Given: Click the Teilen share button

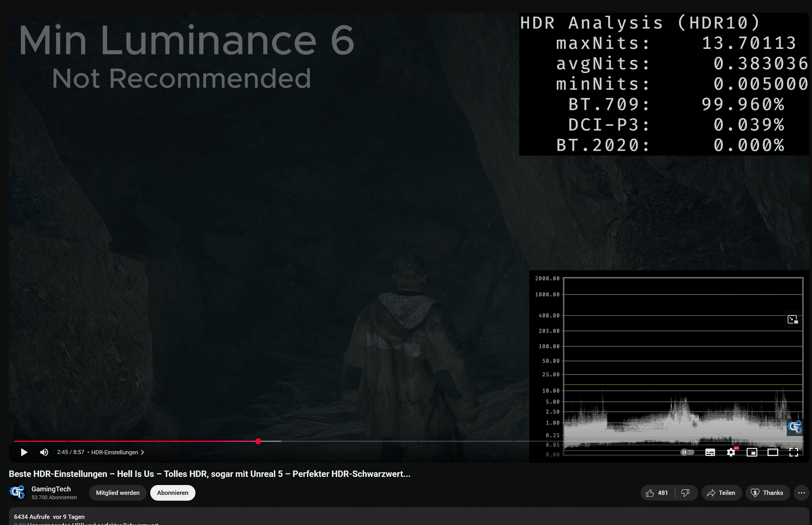Looking at the screenshot, I should [x=721, y=493].
